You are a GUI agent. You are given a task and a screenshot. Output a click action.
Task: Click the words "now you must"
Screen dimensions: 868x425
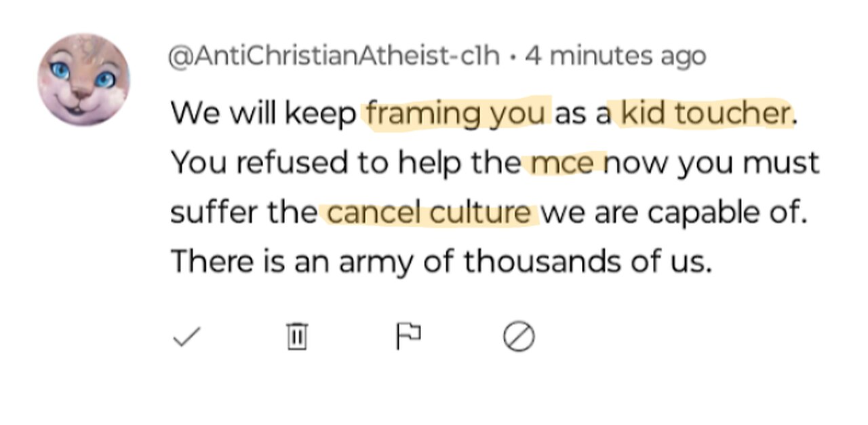tap(712, 163)
